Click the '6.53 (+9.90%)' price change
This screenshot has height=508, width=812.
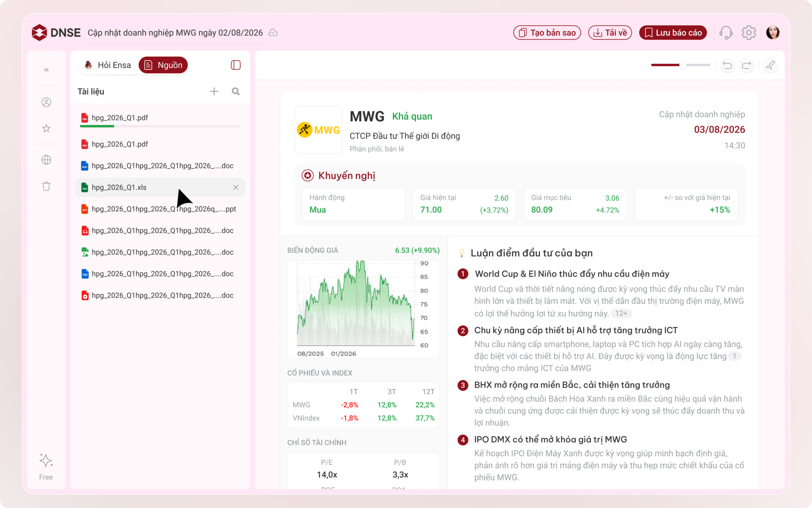click(417, 250)
